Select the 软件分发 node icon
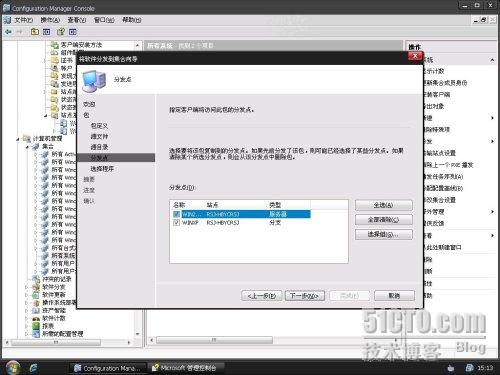Image resolution: width=500 pixels, height=375 pixels. (x=36, y=287)
